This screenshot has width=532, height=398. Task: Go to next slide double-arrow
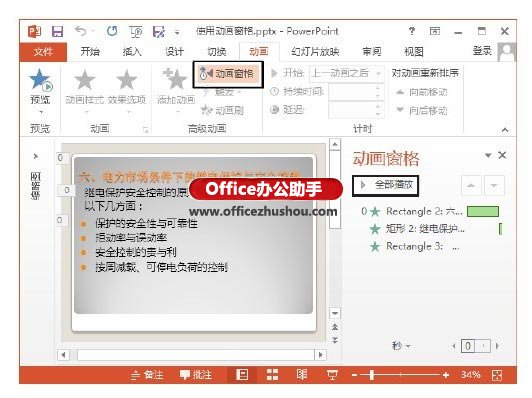335,340
